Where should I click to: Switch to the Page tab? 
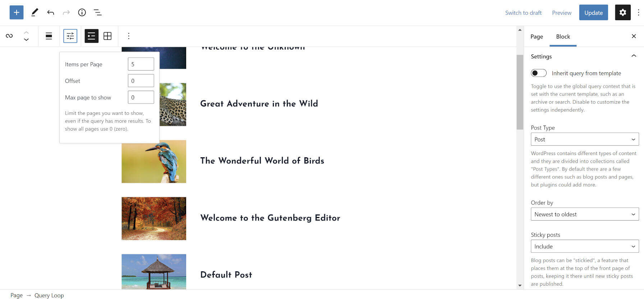click(537, 37)
